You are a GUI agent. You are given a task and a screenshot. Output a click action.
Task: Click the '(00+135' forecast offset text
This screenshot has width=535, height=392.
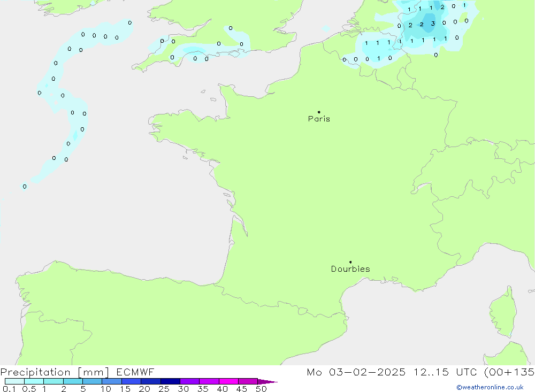point(509,372)
